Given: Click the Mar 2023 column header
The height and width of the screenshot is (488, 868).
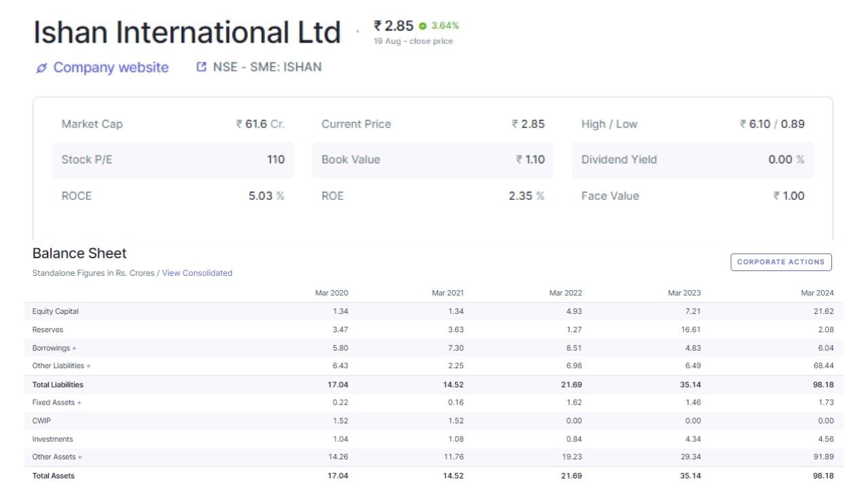Looking at the screenshot, I should (x=684, y=293).
